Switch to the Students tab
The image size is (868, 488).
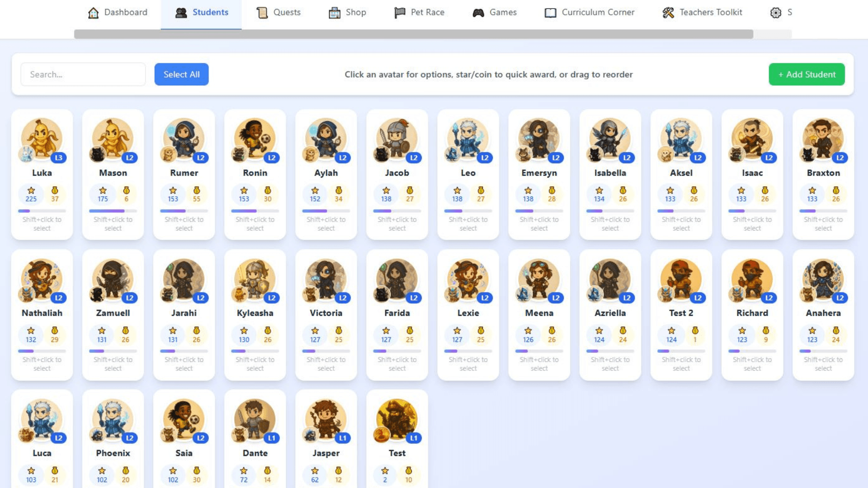(202, 12)
